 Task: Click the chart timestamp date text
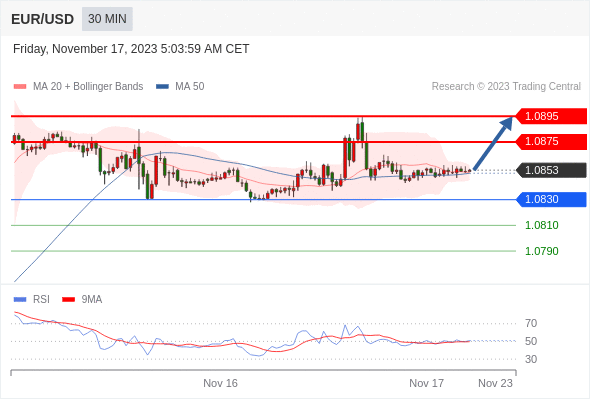(131, 49)
